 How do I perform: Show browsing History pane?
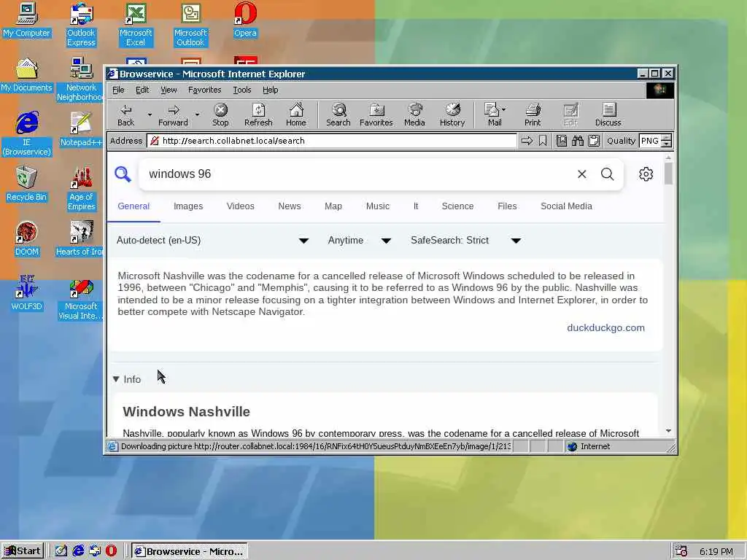pyautogui.click(x=452, y=114)
